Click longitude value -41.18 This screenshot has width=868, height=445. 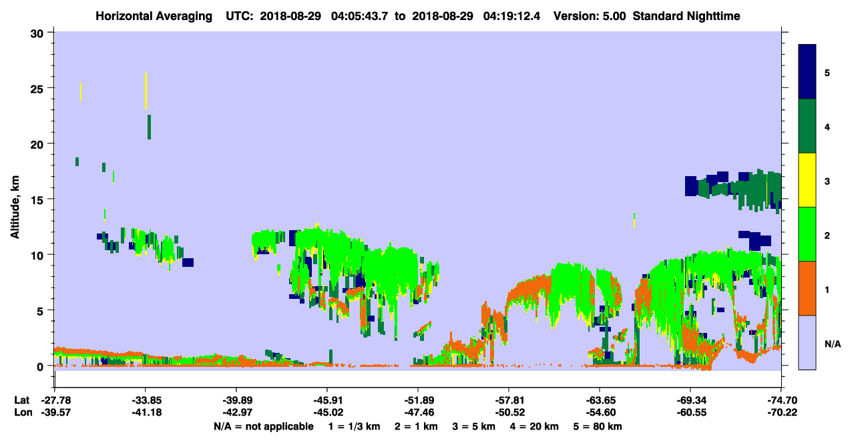(x=146, y=412)
